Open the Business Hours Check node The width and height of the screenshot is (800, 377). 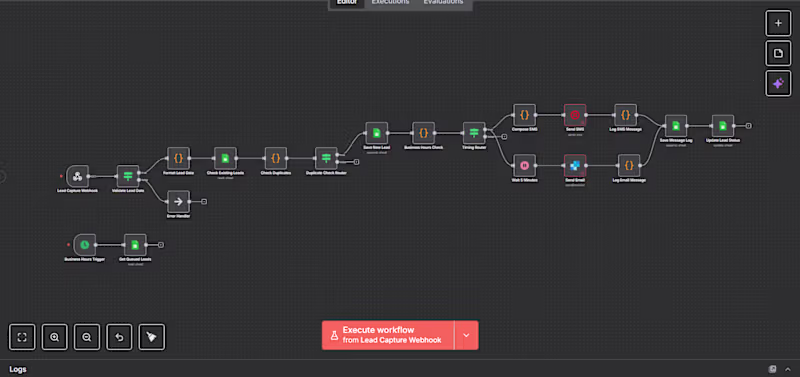[423, 133]
